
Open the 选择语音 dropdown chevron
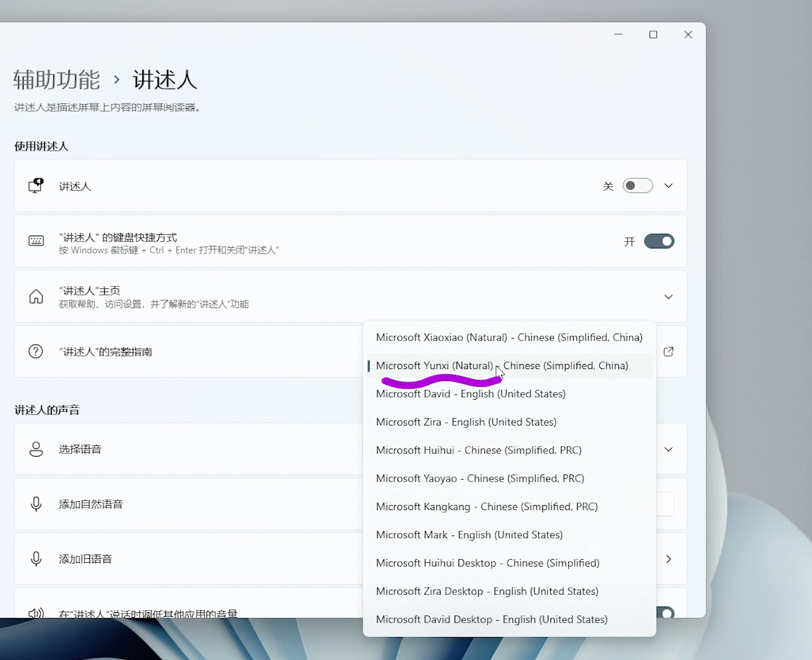[668, 449]
